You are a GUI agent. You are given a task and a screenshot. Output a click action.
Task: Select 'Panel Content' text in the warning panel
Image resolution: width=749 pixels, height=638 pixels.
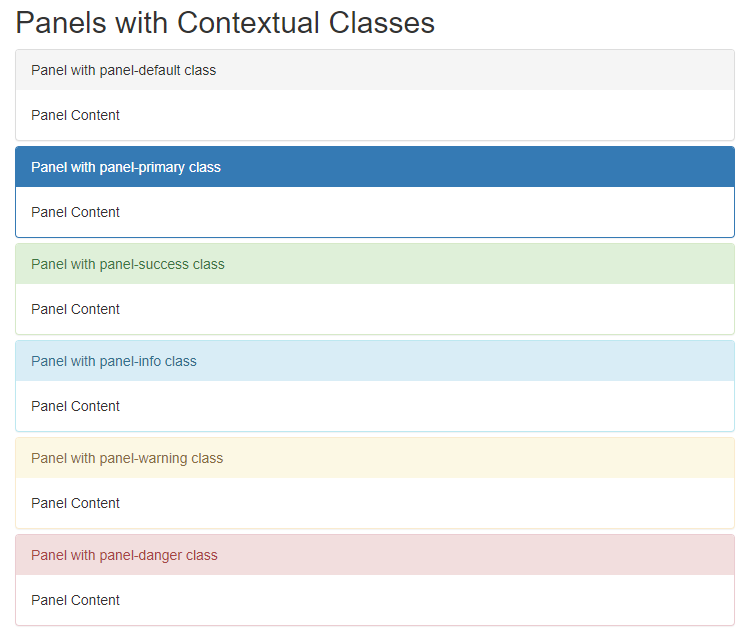pyautogui.click(x=75, y=503)
